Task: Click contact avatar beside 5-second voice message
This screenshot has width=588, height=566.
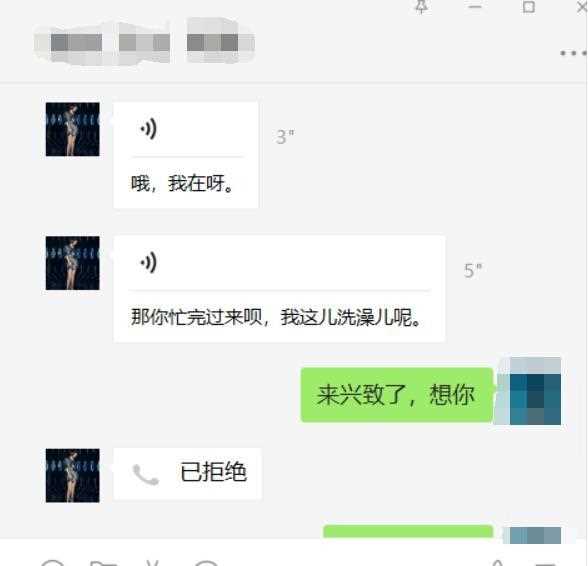Action: (x=73, y=263)
